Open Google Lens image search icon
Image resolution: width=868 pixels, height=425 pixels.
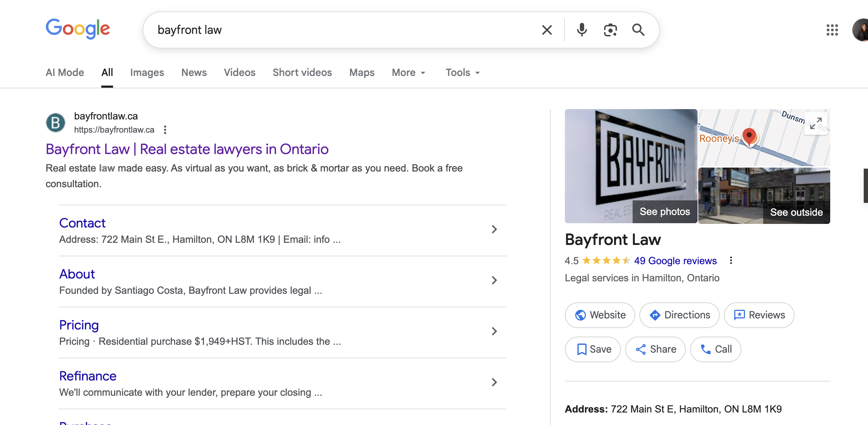[x=610, y=30]
